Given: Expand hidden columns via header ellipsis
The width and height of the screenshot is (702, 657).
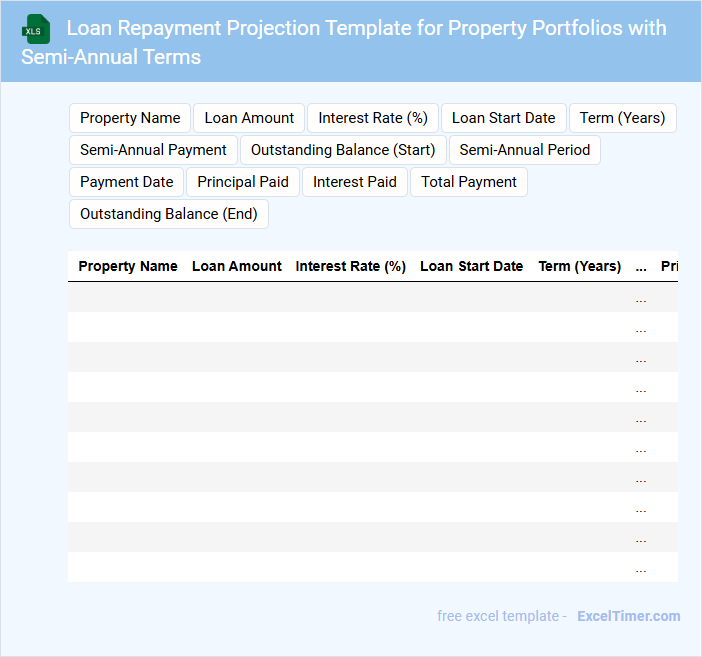Looking at the screenshot, I should [x=641, y=266].
